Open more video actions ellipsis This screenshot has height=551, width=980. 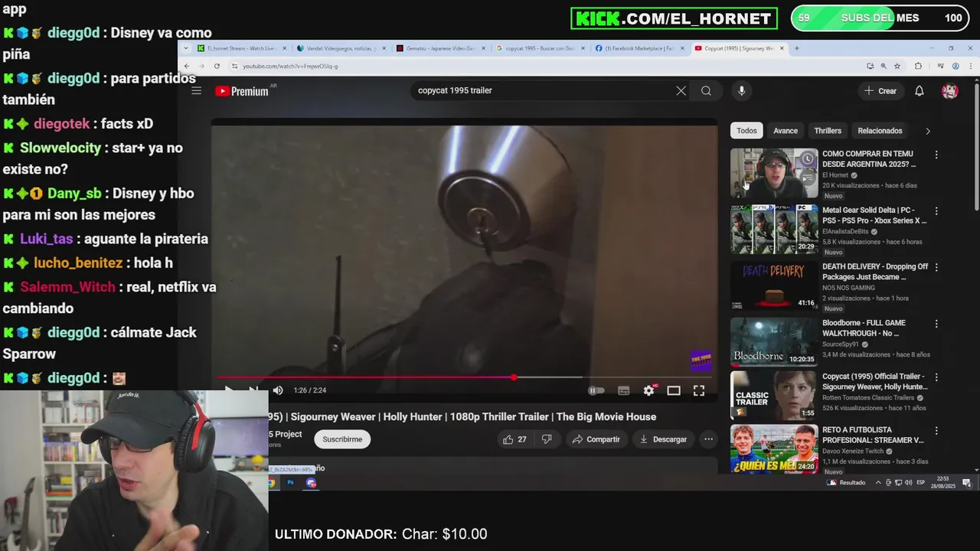pyautogui.click(x=709, y=439)
